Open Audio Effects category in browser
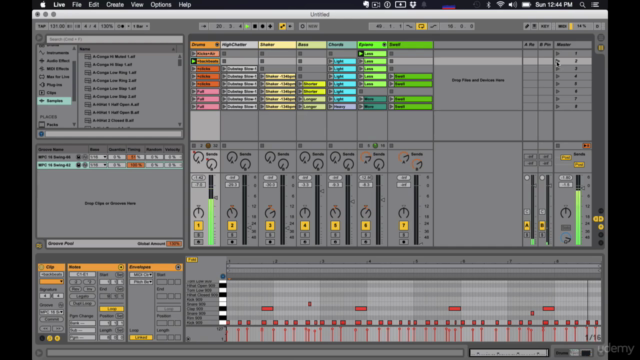Screen dimensions: 640x360 (x=54, y=61)
